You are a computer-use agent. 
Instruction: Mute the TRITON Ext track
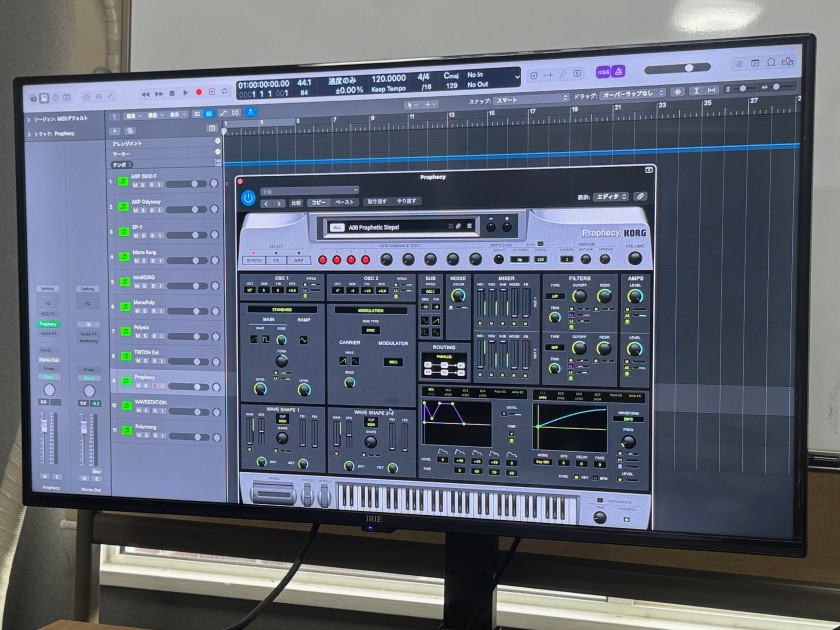pyautogui.click(x=138, y=361)
